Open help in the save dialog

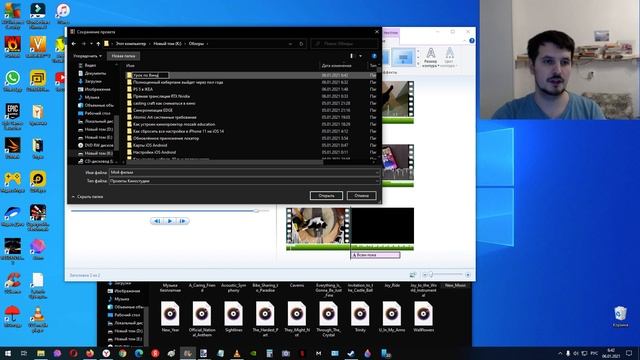(x=374, y=56)
